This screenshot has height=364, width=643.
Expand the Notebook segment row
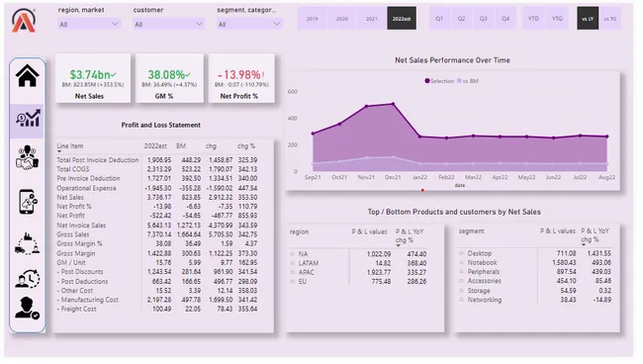tap(461, 262)
